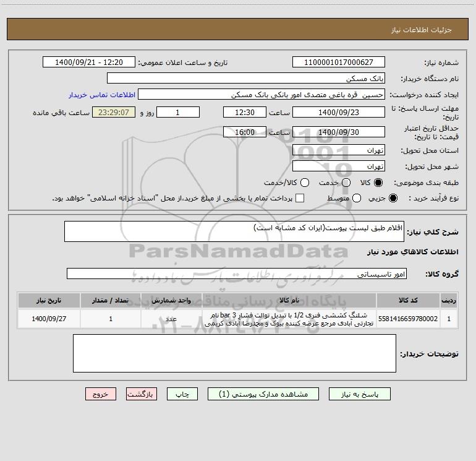Click the countdown timer 23:29:07
Screen dimensions: 476x461
coord(114,112)
